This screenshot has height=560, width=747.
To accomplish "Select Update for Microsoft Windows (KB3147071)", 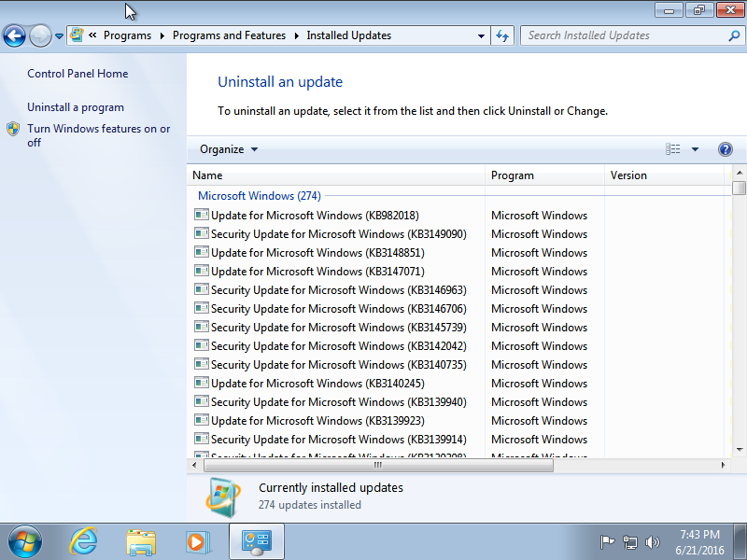I will click(317, 271).
